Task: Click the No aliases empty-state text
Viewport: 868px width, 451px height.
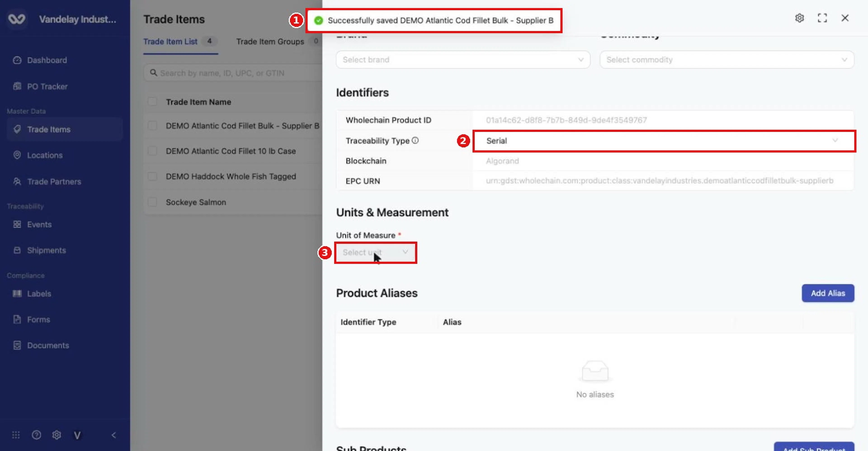Action: [x=595, y=395]
